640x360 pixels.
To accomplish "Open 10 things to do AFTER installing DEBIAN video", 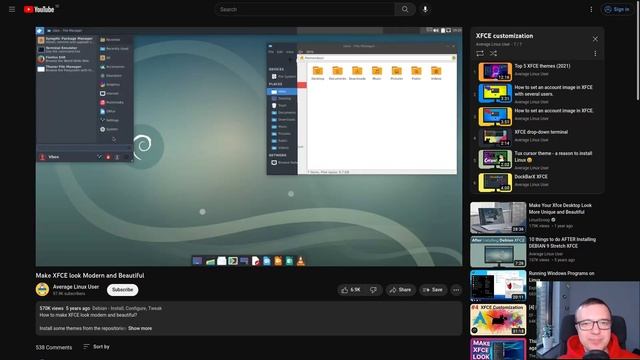I will click(562, 243).
